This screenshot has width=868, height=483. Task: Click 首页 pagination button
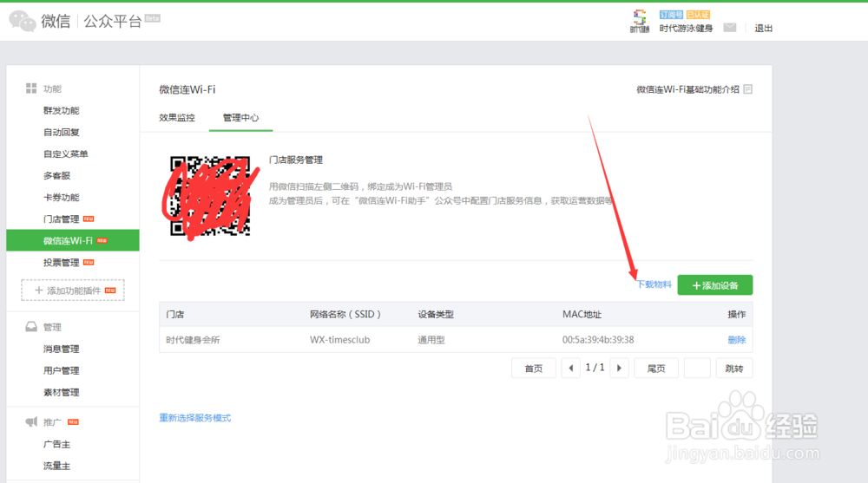pos(533,368)
